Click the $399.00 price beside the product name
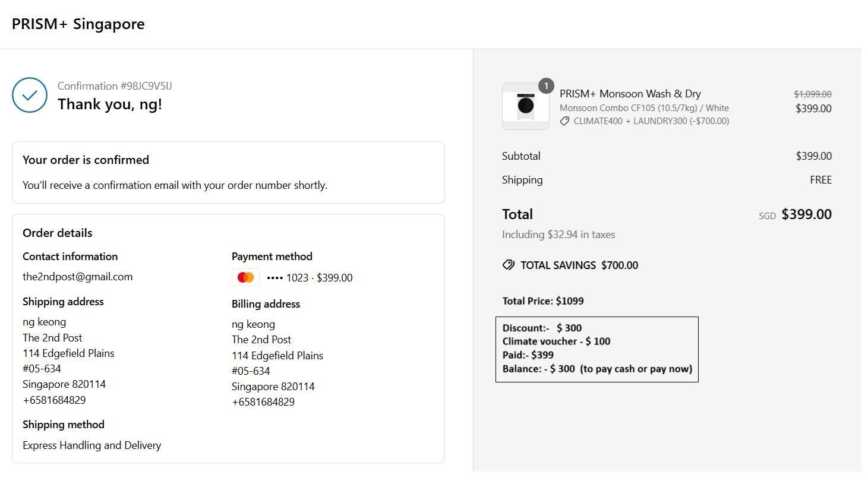The image size is (868, 484). (814, 109)
